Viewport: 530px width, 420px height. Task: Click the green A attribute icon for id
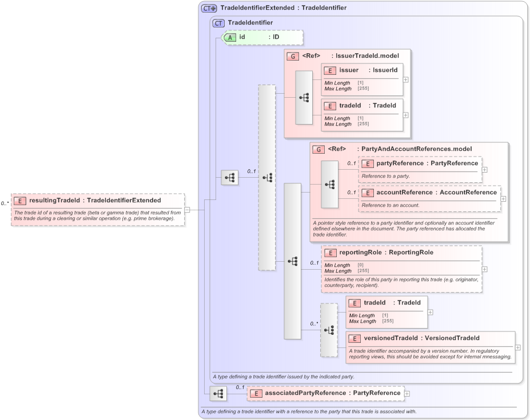(230, 38)
